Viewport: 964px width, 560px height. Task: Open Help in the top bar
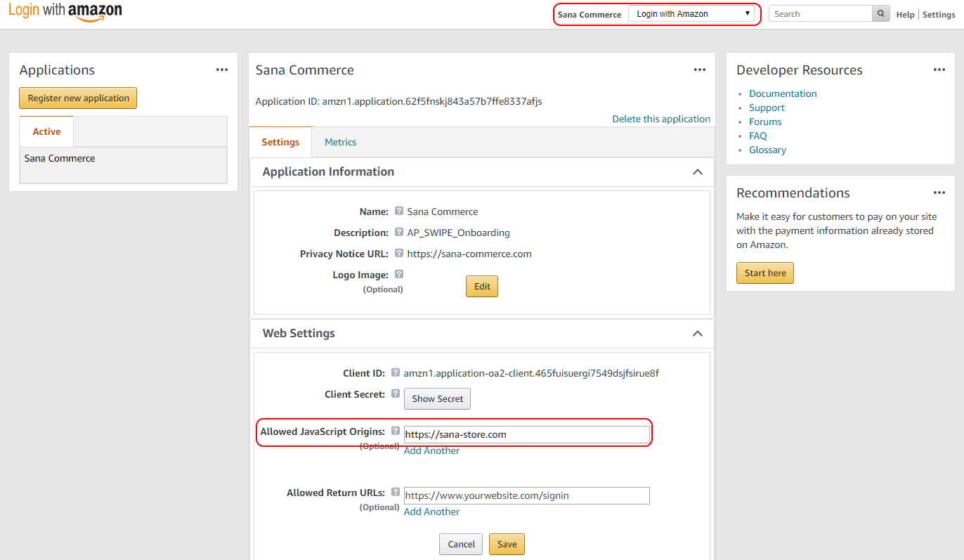click(905, 15)
